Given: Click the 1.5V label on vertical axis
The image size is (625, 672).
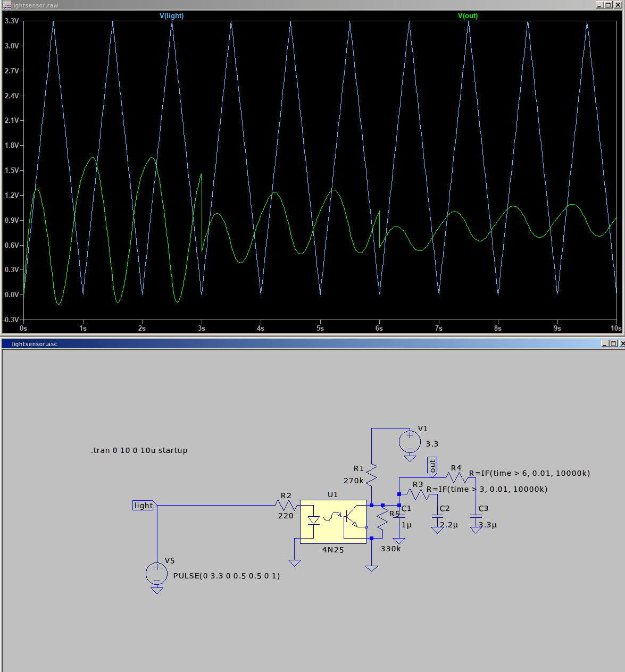Looking at the screenshot, I should (x=12, y=170).
